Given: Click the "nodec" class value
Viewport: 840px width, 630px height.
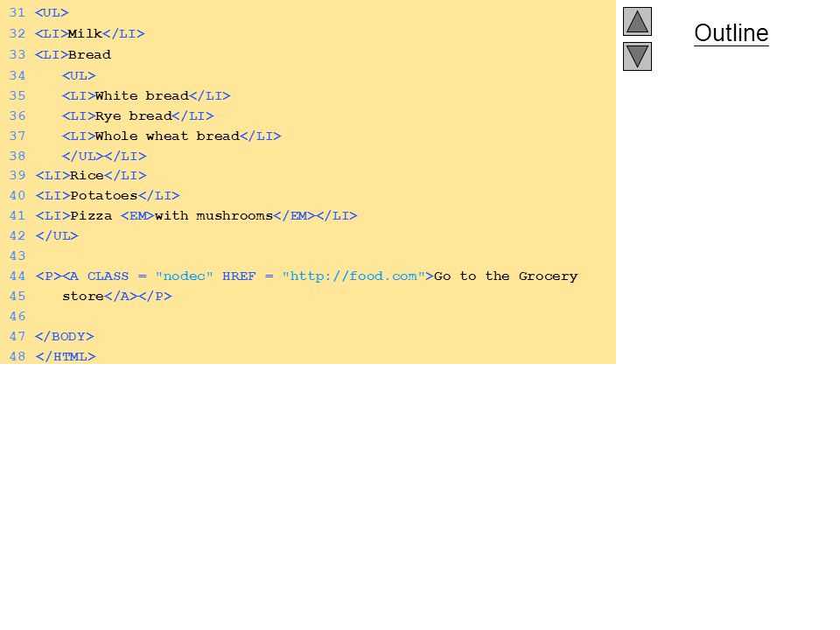Looking at the screenshot, I should click(x=185, y=276).
